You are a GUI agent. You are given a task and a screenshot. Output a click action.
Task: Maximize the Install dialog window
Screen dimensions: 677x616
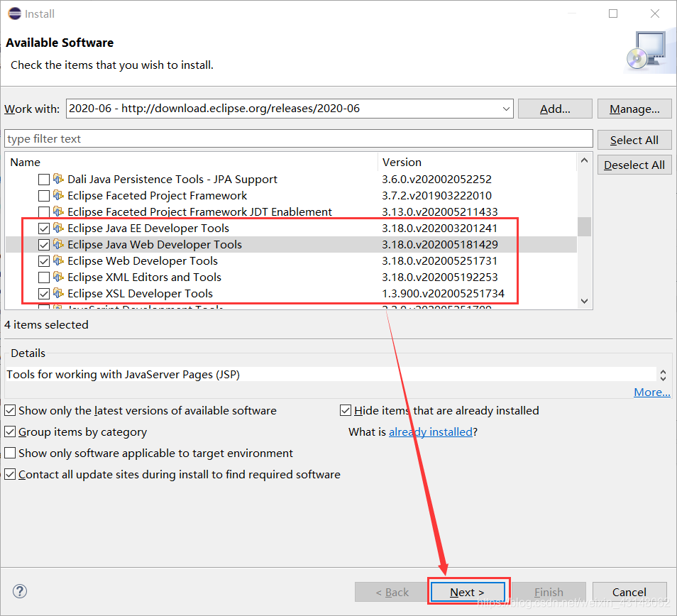[x=612, y=13]
